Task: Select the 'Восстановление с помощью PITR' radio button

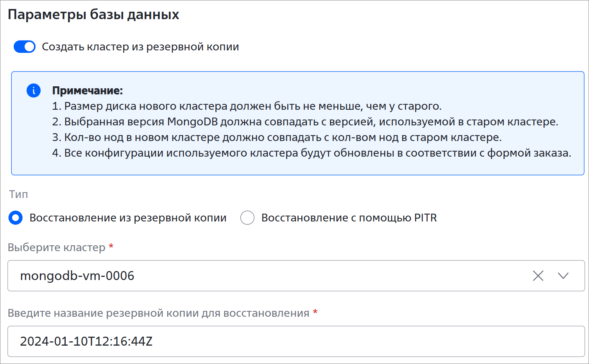Action: (247, 218)
